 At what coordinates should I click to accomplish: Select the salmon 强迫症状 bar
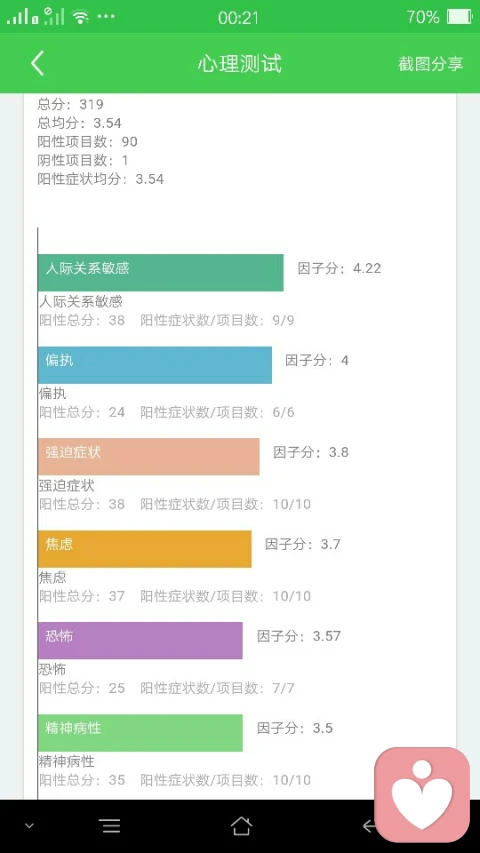149,456
